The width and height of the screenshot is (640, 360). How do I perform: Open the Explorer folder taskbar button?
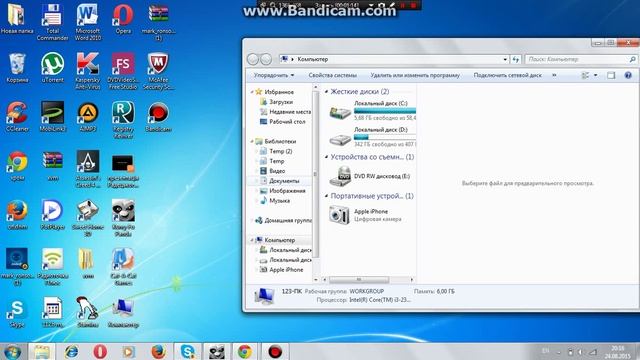pos(41,351)
